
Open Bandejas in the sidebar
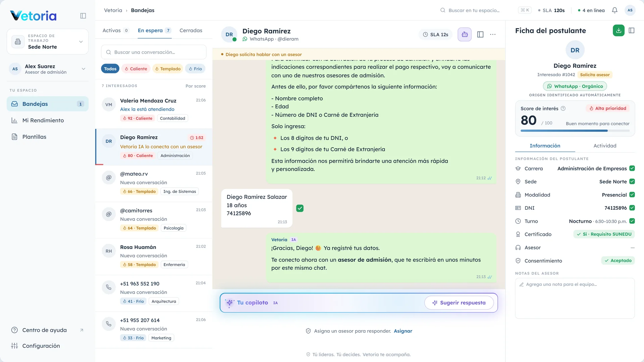click(48, 104)
